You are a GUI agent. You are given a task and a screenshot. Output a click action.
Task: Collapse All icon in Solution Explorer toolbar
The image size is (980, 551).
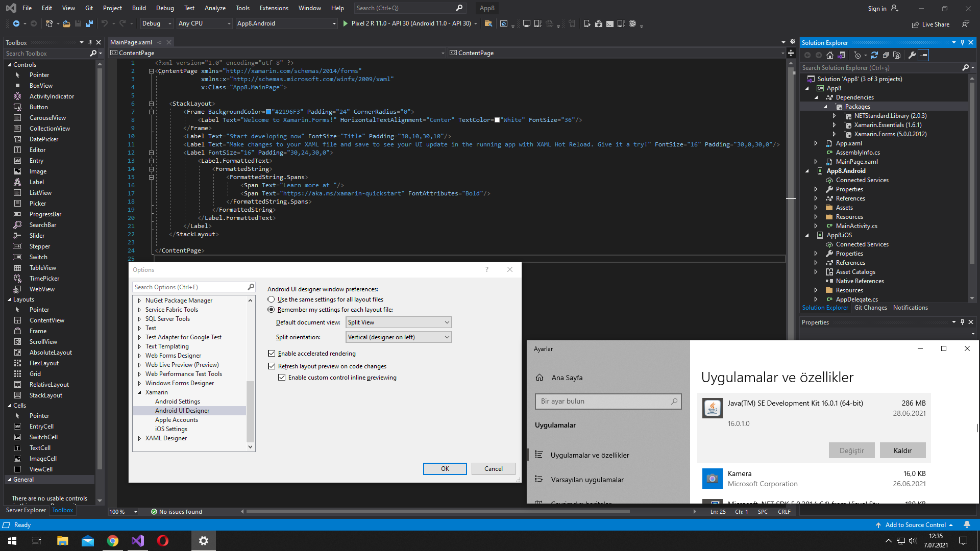[886, 55]
